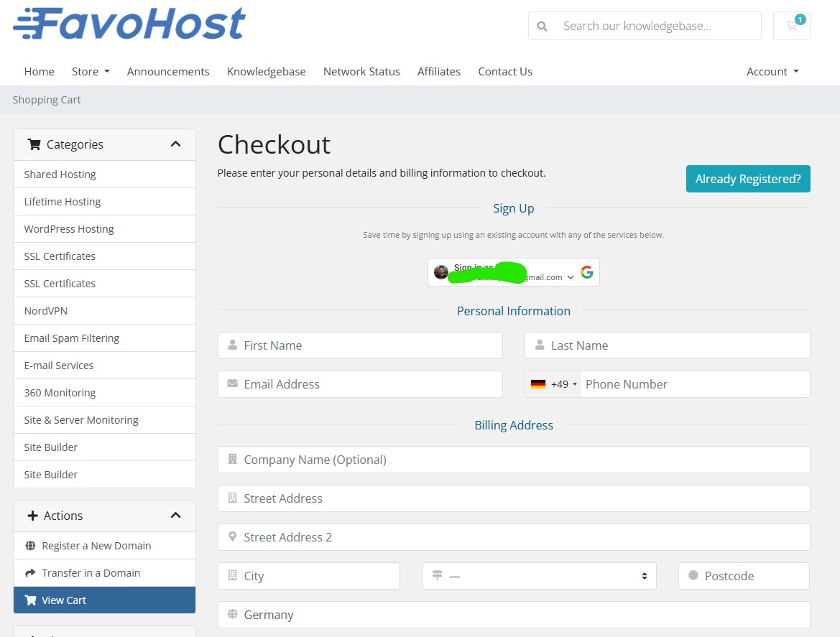
Task: Click the shopping cart icon in the header
Action: tap(791, 25)
